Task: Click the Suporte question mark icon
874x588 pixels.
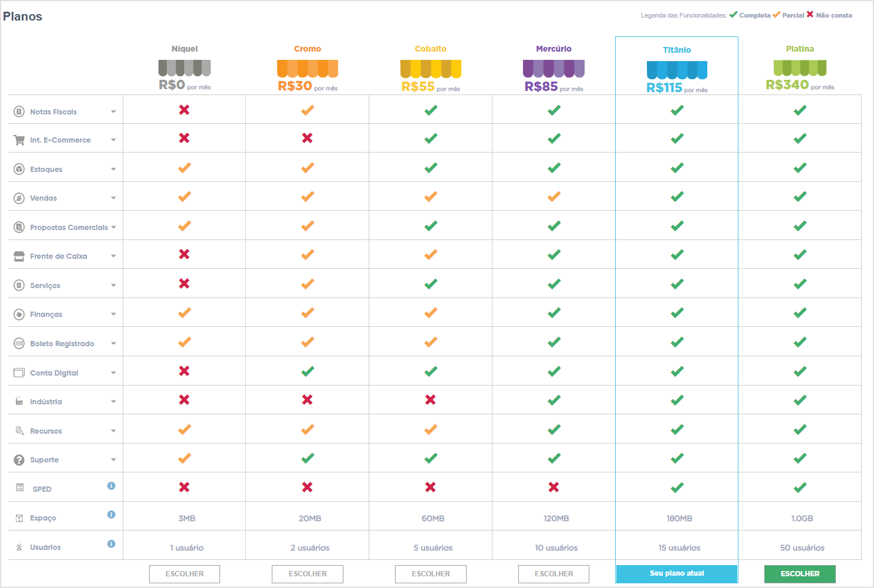Action: 18,459
